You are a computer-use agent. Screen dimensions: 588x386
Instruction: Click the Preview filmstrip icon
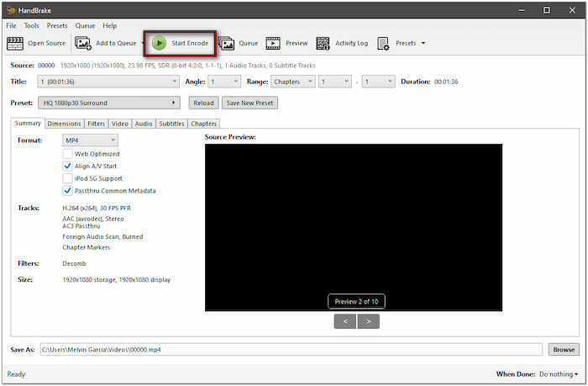point(273,43)
